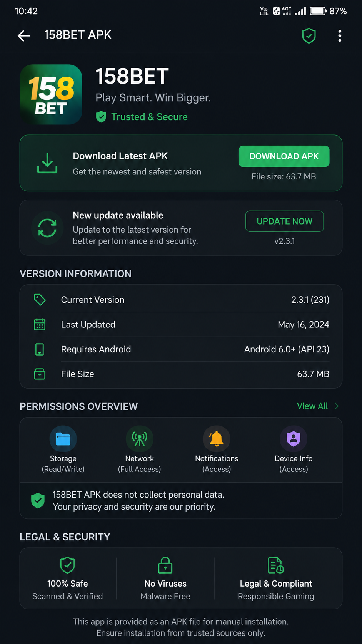Select the Storage permission folder icon
This screenshot has width=362, height=644.
pos(63,439)
